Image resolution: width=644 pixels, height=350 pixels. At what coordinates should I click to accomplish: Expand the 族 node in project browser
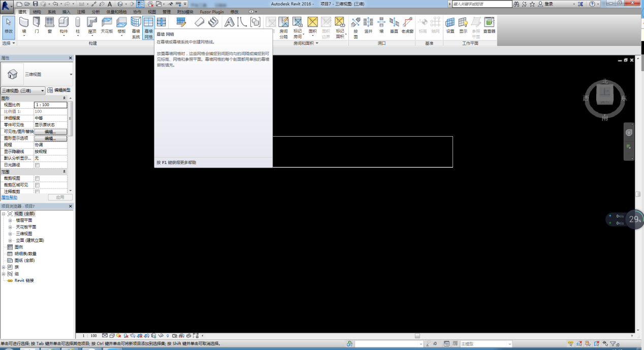click(4, 267)
